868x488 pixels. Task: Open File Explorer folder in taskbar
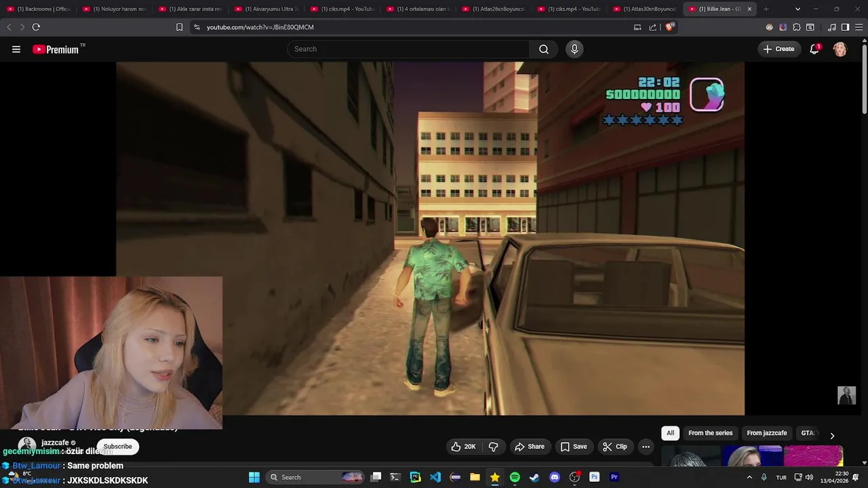pos(475,477)
